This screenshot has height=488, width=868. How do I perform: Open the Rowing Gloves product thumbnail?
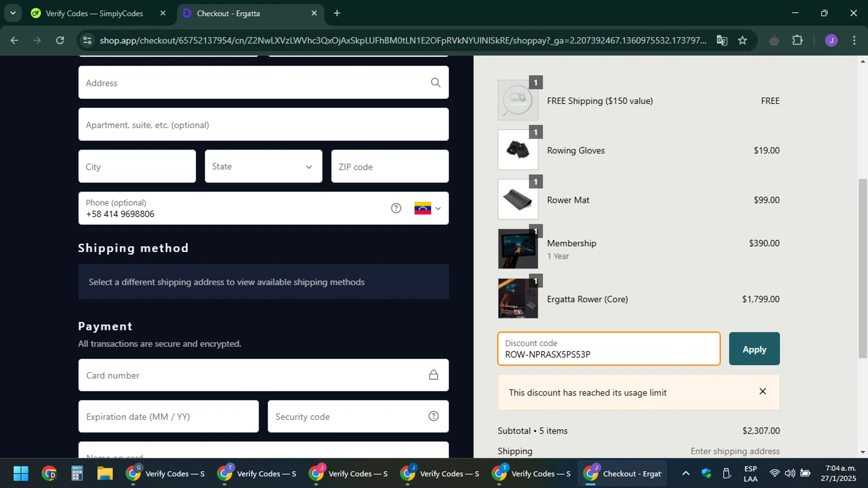(518, 150)
